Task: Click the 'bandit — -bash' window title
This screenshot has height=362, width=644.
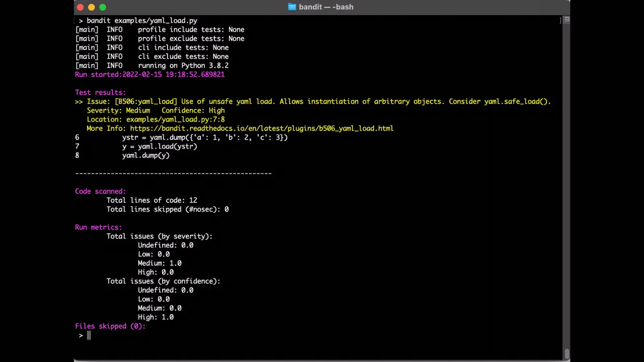Action: click(326, 7)
